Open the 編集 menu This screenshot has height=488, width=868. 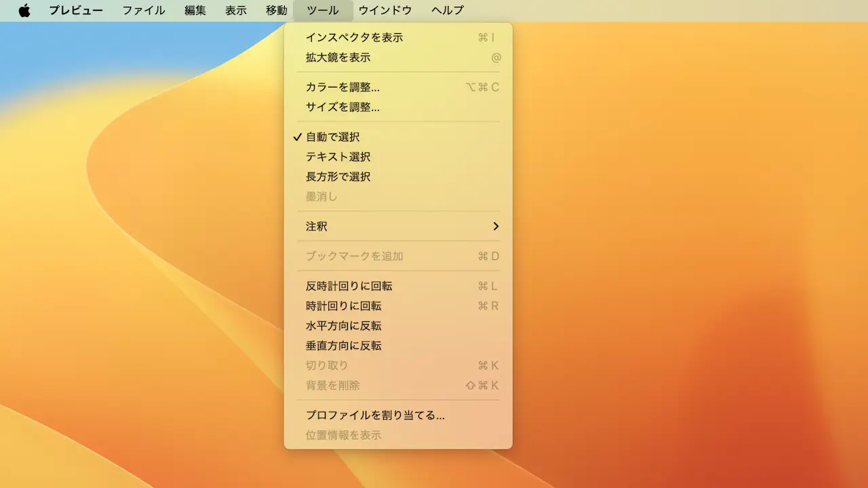pyautogui.click(x=195, y=10)
